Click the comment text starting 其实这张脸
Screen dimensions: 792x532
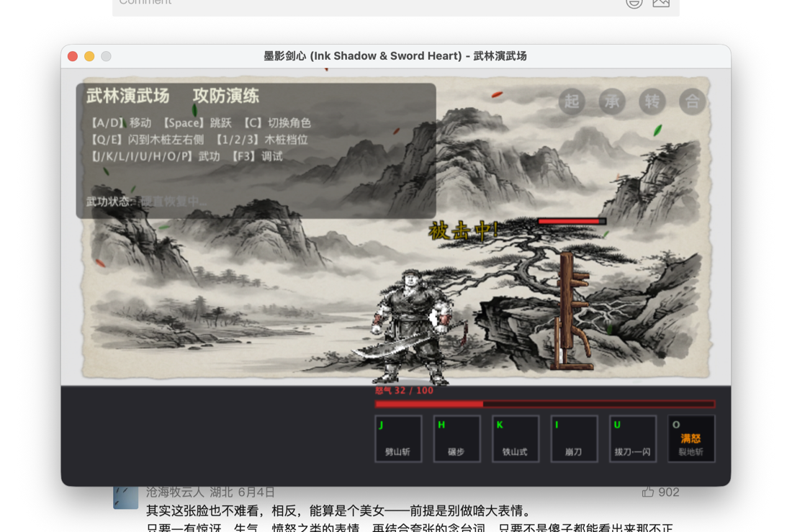click(x=339, y=511)
